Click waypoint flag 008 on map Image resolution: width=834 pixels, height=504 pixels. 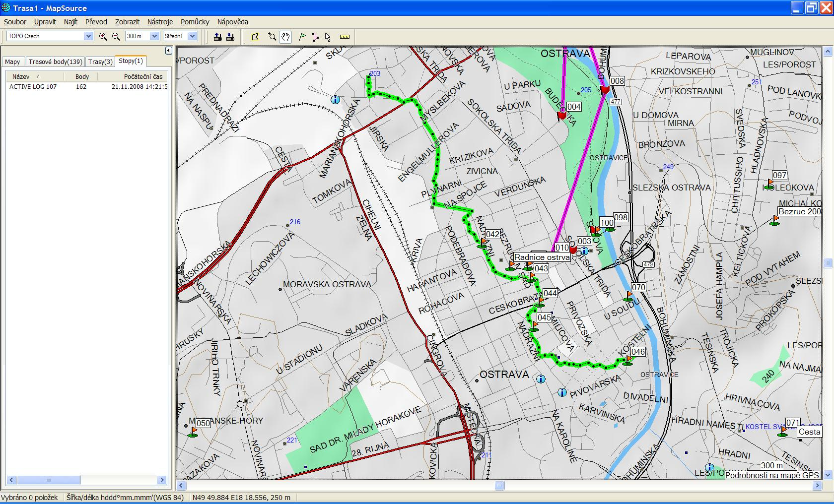[x=605, y=90]
